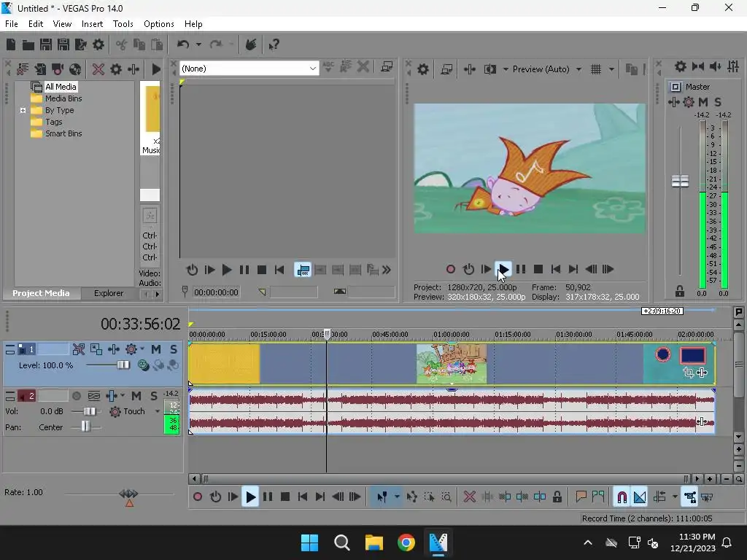Solo audio track 2
Screen dimensions: 747x560
[153, 396]
